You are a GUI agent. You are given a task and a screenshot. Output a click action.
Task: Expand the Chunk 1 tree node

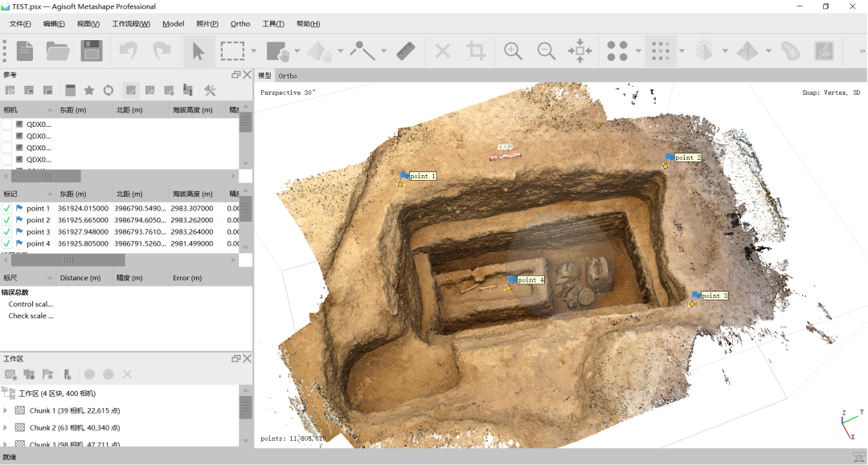point(6,411)
